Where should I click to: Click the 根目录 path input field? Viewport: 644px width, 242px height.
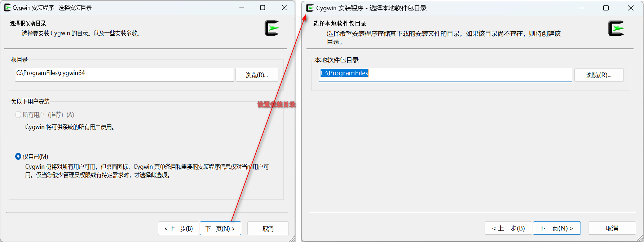pyautogui.click(x=124, y=75)
